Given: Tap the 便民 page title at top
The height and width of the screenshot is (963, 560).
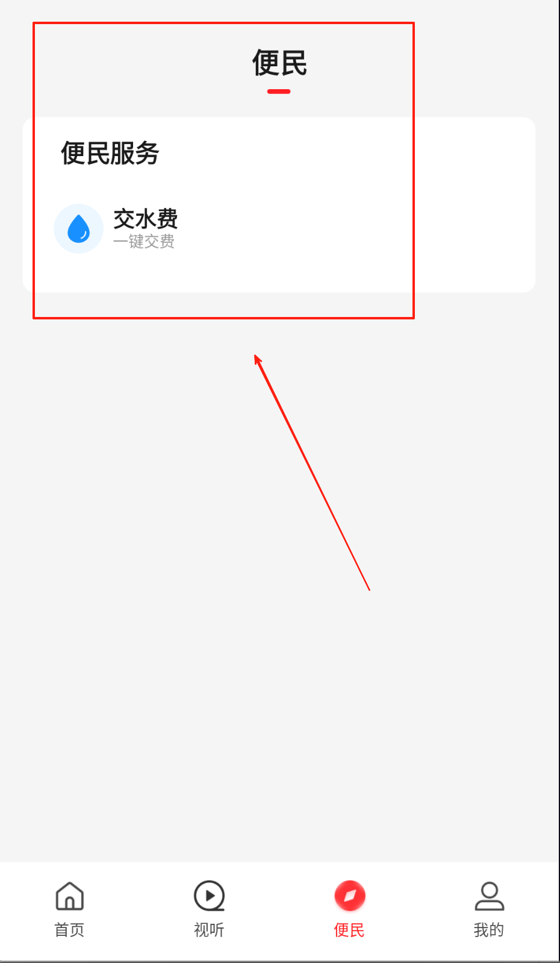Looking at the screenshot, I should click(279, 63).
